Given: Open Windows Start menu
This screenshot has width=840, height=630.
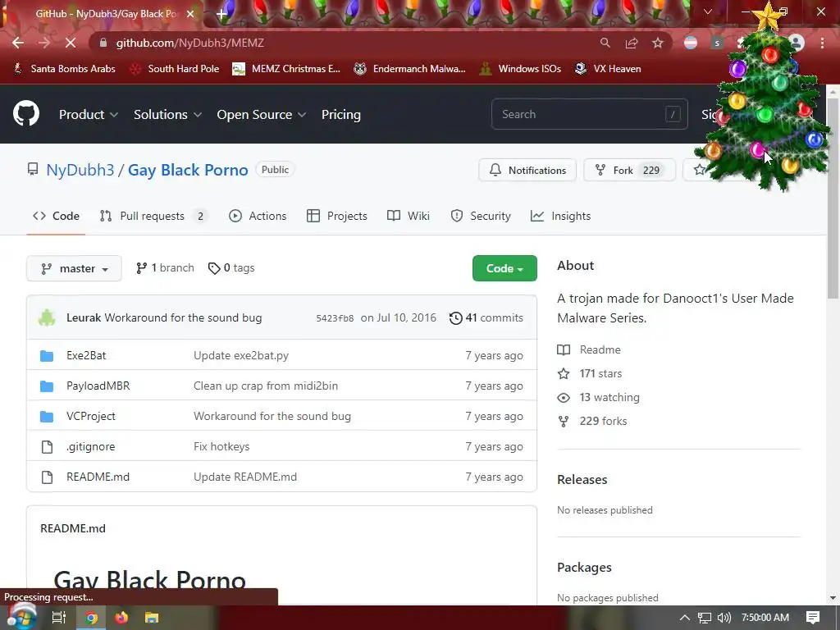Looking at the screenshot, I should click(x=21, y=618).
